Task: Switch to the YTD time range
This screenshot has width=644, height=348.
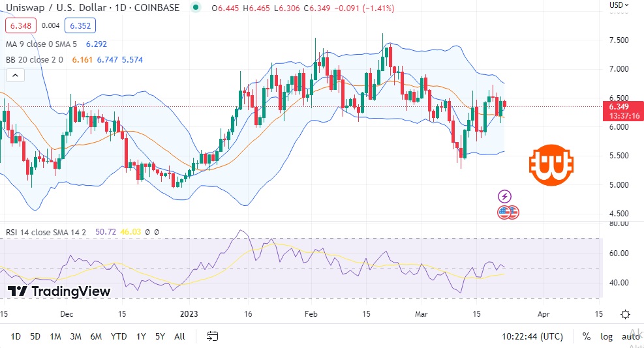Action: [x=118, y=336]
